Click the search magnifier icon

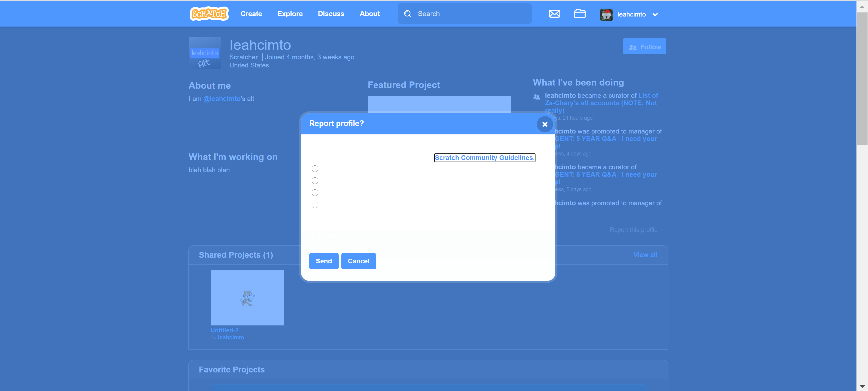(x=408, y=14)
